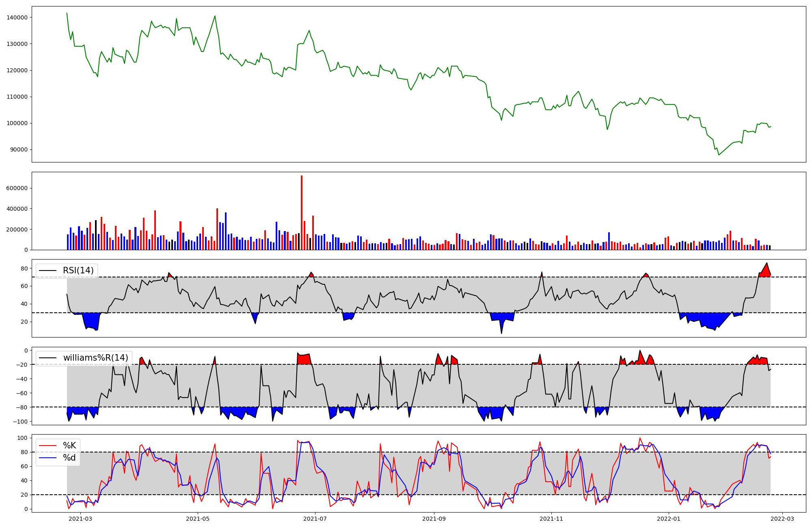The image size is (812, 528).
Task: Select the 2021-05 x-axis date label
Action: (198, 519)
